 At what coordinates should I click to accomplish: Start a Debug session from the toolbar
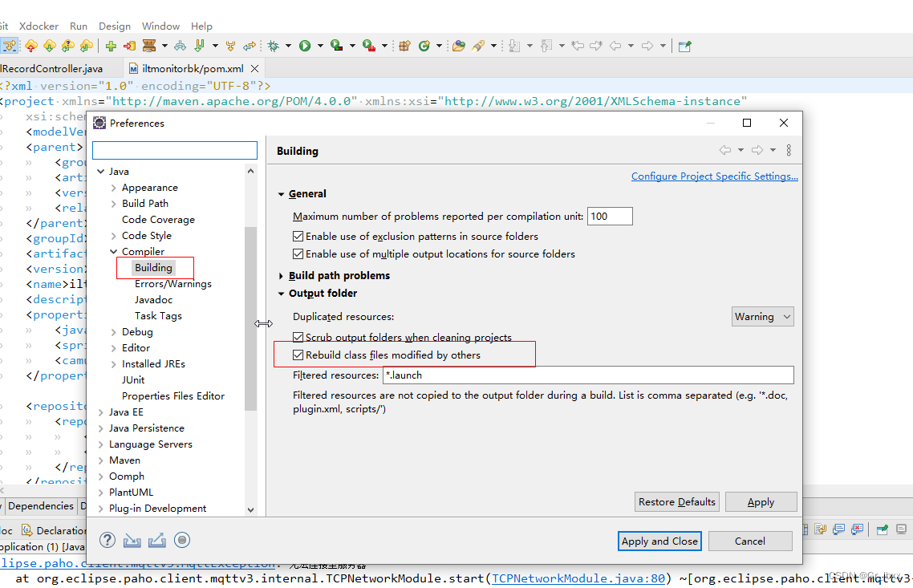(273, 46)
